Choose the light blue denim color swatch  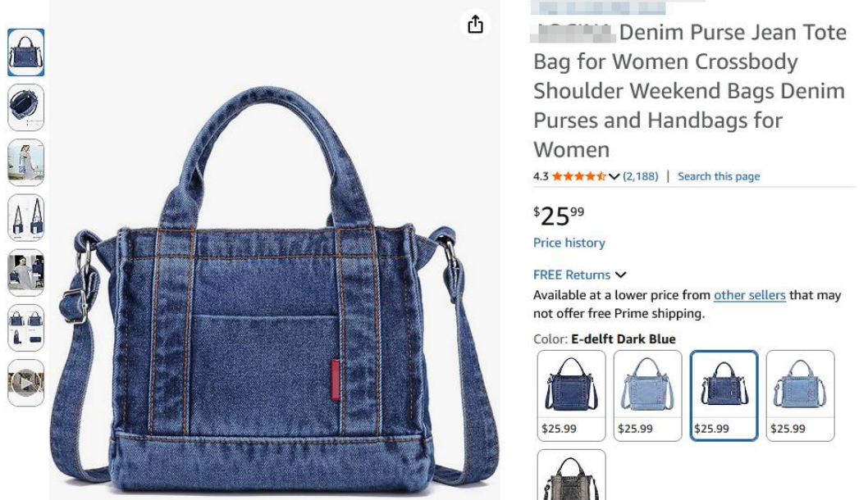point(647,395)
